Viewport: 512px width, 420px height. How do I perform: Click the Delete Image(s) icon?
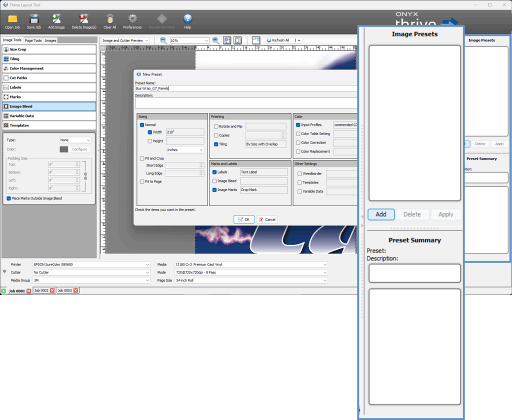pos(83,20)
